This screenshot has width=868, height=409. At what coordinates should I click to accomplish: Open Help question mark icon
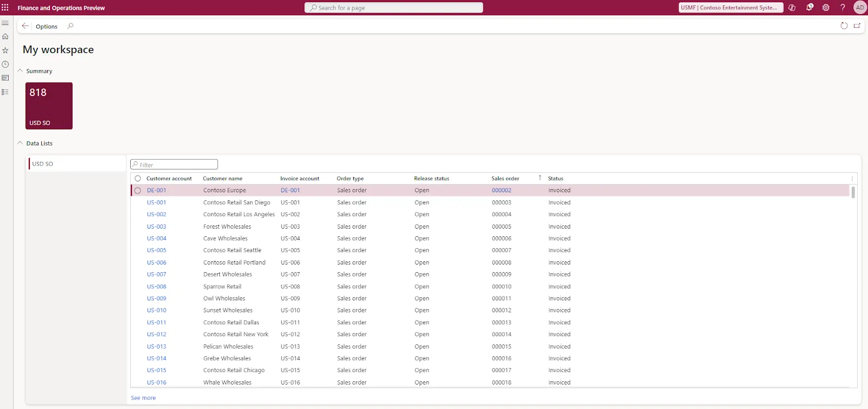tap(843, 8)
